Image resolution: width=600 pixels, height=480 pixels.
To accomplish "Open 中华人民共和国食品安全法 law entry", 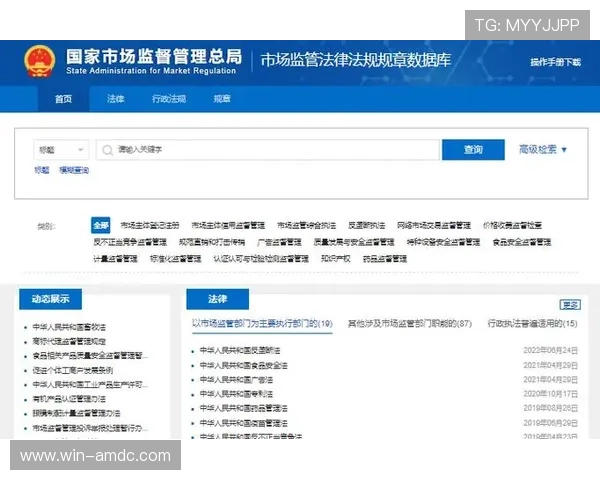I will click(244, 365).
